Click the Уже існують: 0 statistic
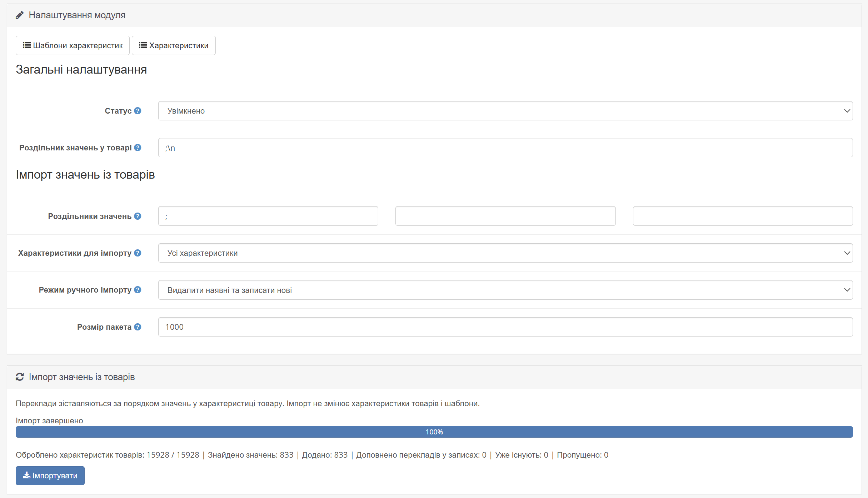 [x=522, y=455]
